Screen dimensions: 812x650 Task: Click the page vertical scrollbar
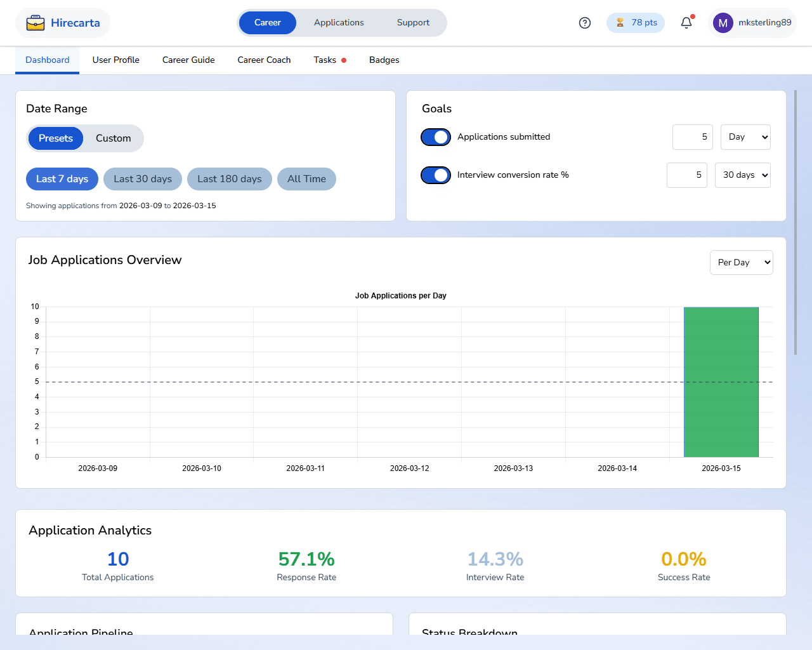pyautogui.click(x=796, y=222)
